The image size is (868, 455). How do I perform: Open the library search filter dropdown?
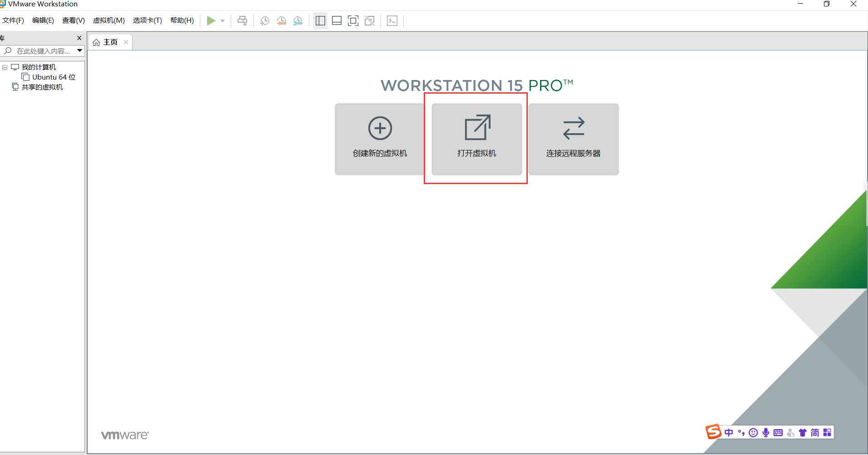tap(80, 50)
